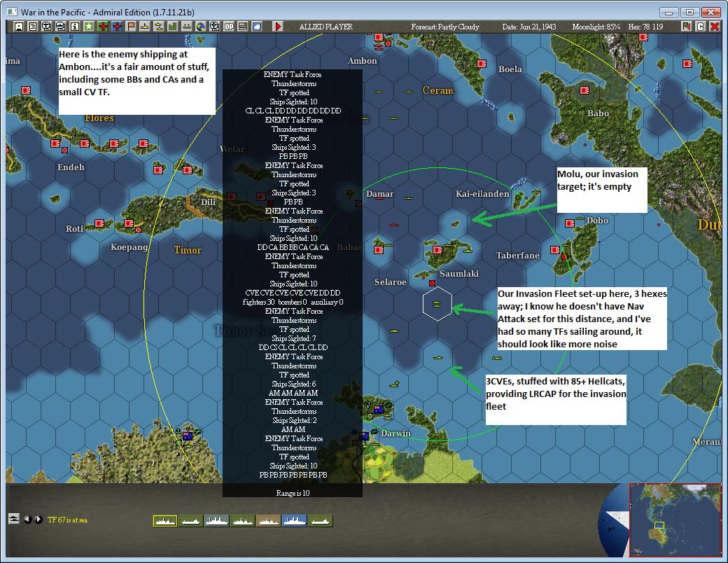Viewport: 728px width, 563px height.
Task: Select the yellow-outlined first ship icon
Action: 164,521
